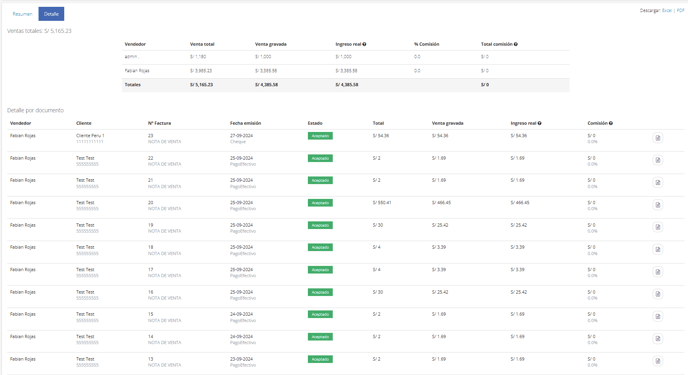Click 'Ventas totales' heading text
Image resolution: width=688 pixels, height=375 pixels.
click(x=39, y=31)
